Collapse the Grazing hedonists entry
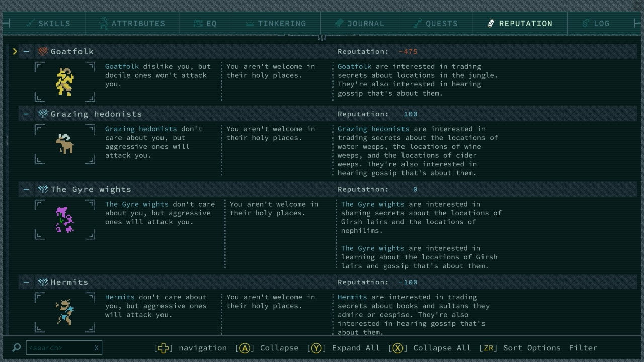The height and width of the screenshot is (362, 644). point(26,114)
